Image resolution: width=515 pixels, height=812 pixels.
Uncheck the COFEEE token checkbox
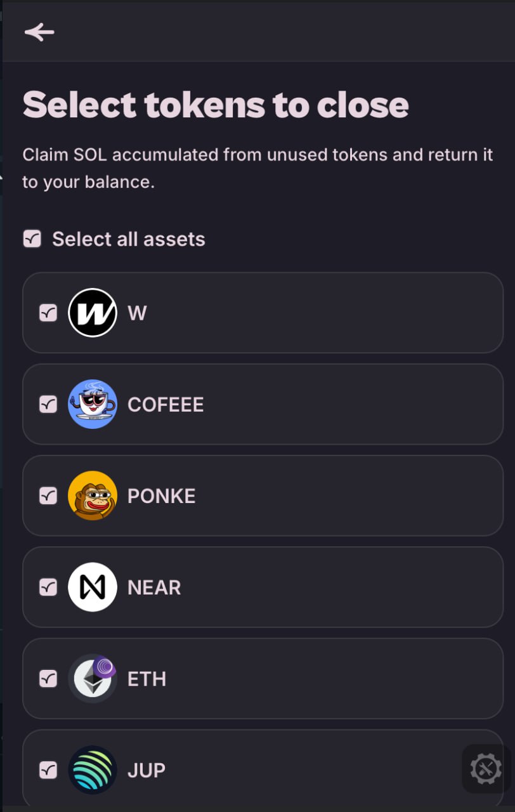pyautogui.click(x=48, y=404)
